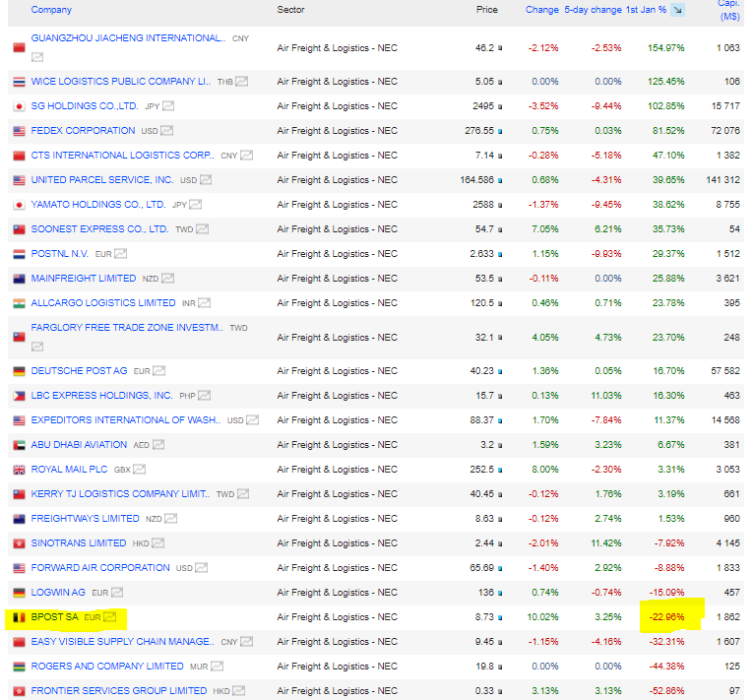Image resolution: width=754 pixels, height=700 pixels.
Task: Open Frontier Services Group Limited page
Action: [x=118, y=691]
